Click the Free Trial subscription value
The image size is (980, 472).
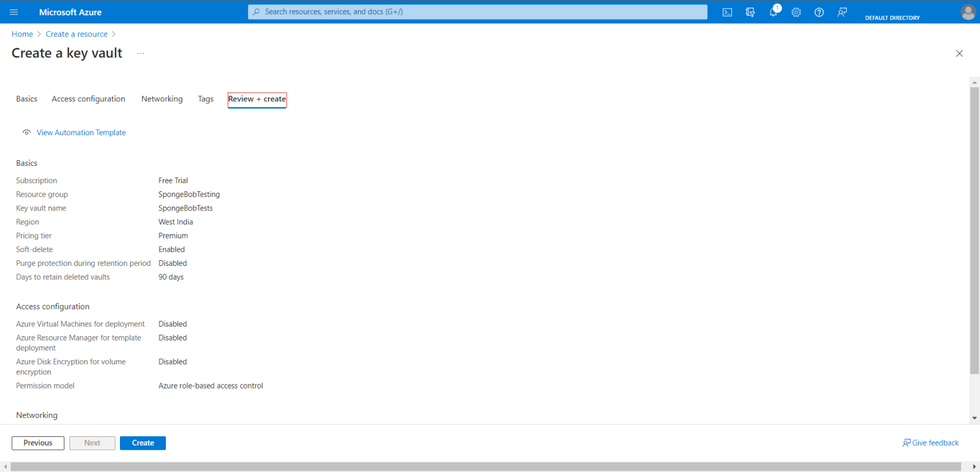[173, 181]
